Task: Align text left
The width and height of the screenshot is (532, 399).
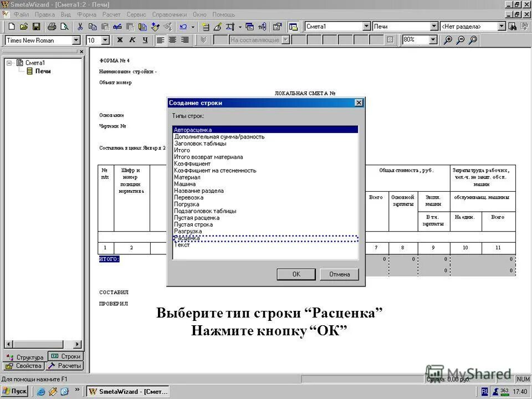Action: (160, 40)
